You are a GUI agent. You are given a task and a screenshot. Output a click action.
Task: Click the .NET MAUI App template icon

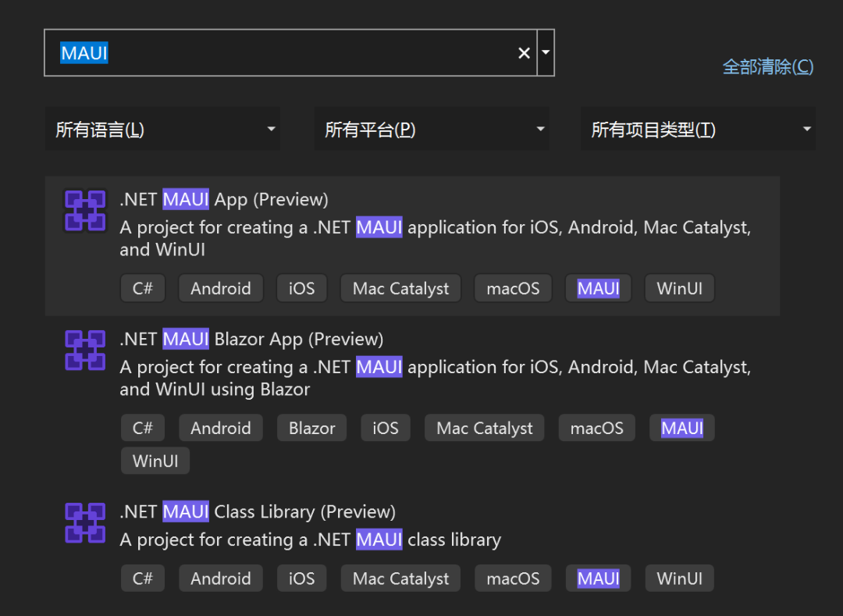[x=85, y=210]
